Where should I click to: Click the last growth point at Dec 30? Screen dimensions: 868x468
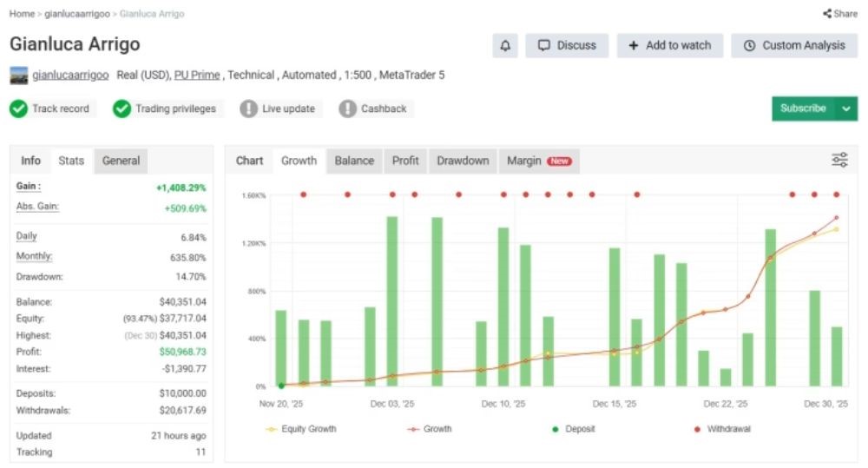coord(837,218)
